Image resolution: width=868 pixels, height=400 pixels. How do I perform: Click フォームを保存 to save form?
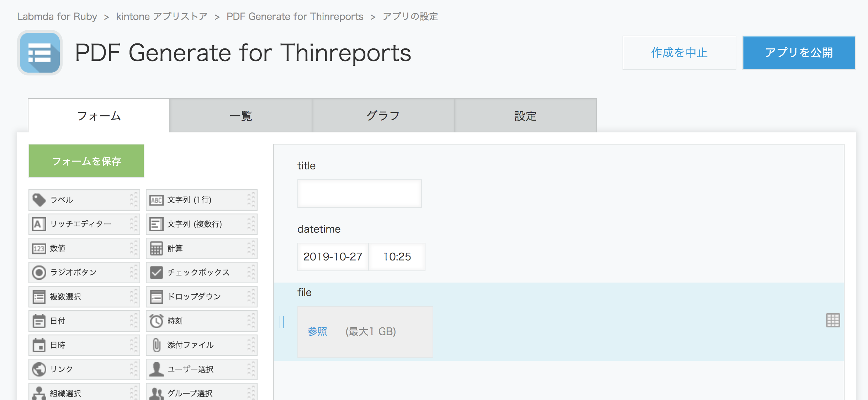click(87, 162)
